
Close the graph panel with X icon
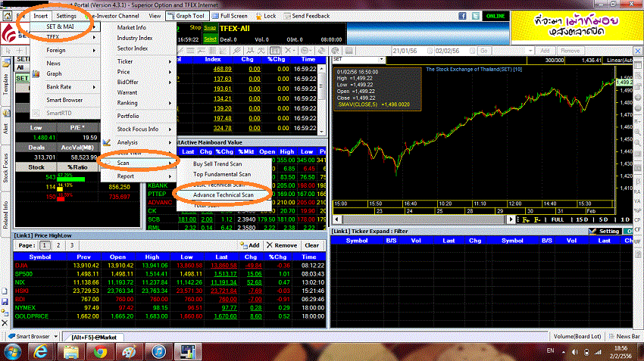coord(637,51)
